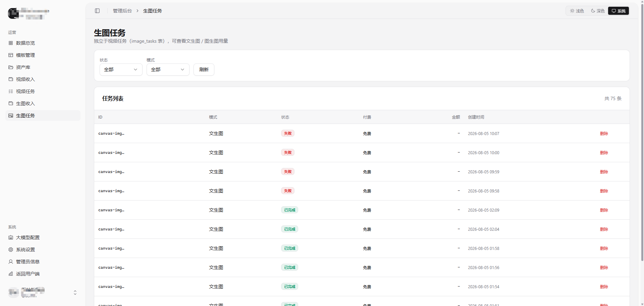Click the monitor icon for system theme
Viewport: 644px width, 306px height.
click(x=614, y=11)
